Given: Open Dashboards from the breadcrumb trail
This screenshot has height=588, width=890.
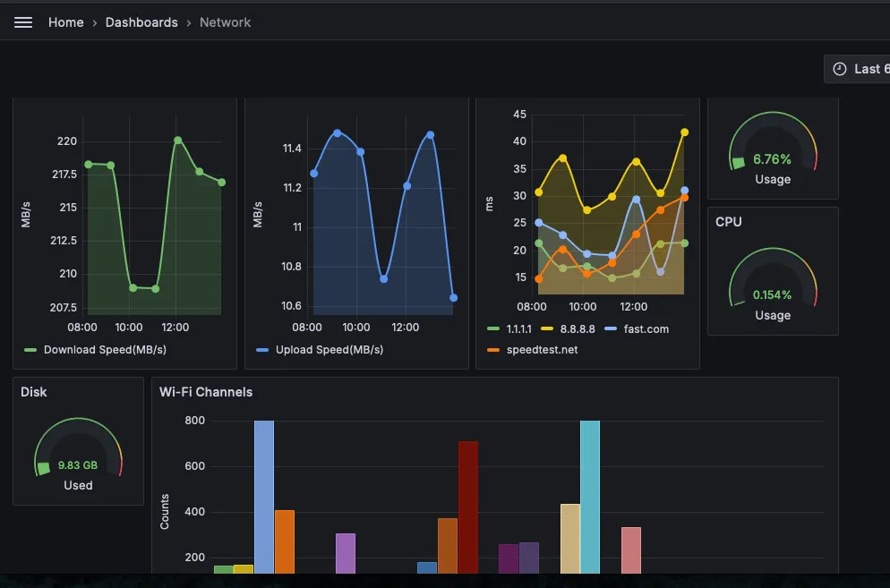Looking at the screenshot, I should [x=141, y=21].
